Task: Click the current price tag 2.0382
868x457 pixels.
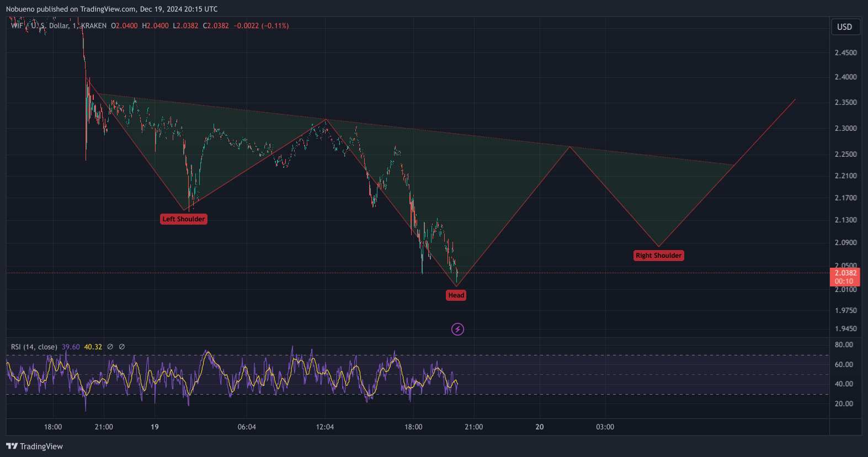Action: 845,273
